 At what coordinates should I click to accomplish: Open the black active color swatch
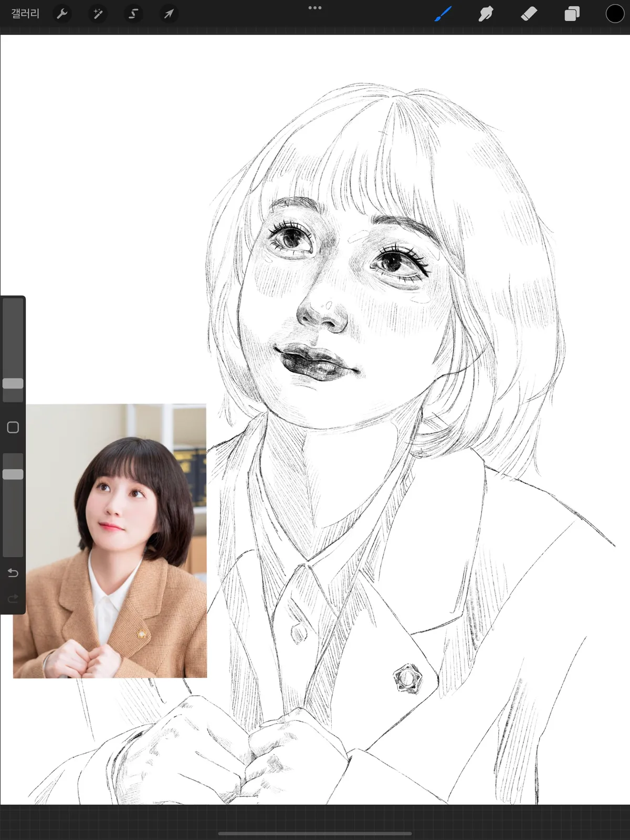615,14
